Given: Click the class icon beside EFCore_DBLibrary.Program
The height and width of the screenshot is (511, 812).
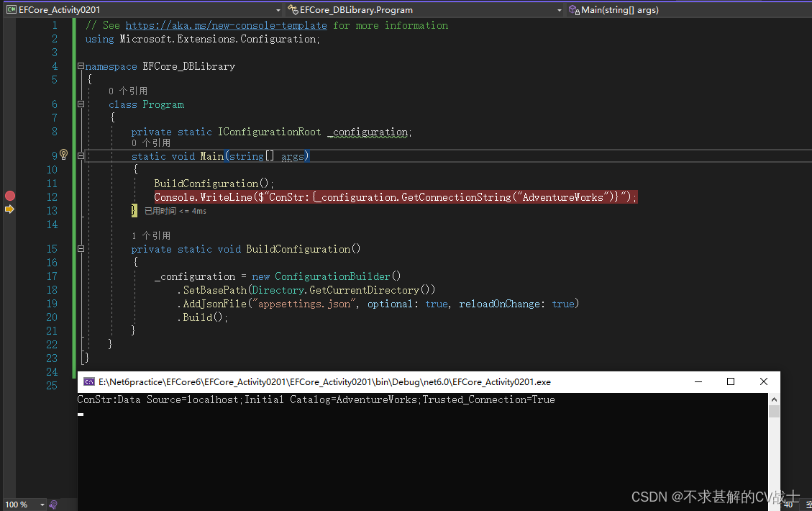Looking at the screenshot, I should click(292, 9).
